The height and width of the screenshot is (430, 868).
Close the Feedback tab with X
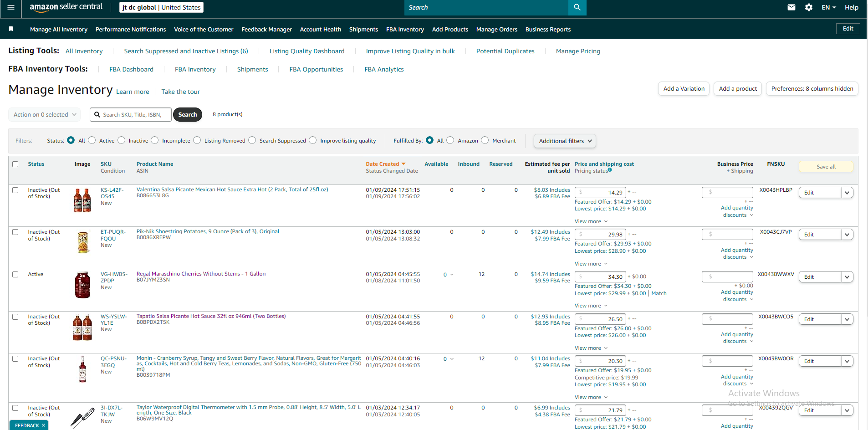point(44,425)
